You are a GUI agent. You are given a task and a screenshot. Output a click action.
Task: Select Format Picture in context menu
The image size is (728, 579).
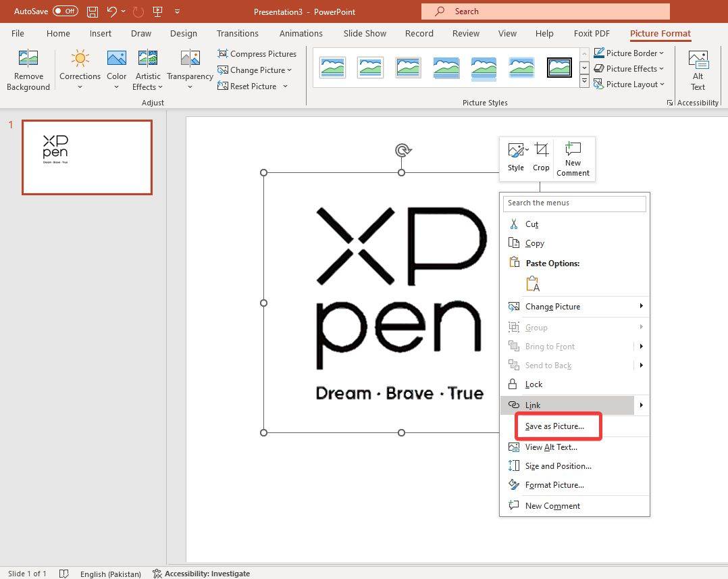click(554, 485)
